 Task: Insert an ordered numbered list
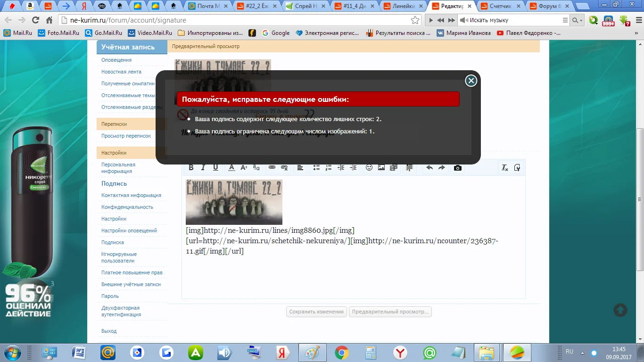[x=329, y=167]
